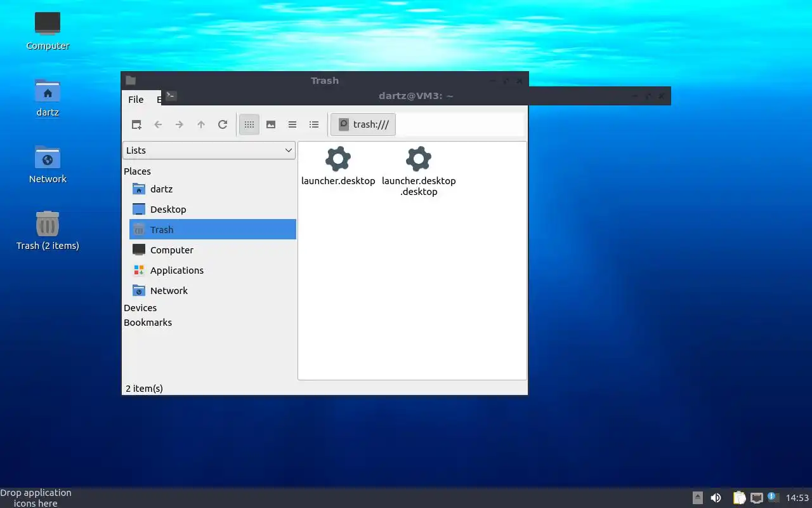Open the Lists side pane dropdown
Image resolution: width=812 pixels, height=508 pixels.
pos(209,150)
